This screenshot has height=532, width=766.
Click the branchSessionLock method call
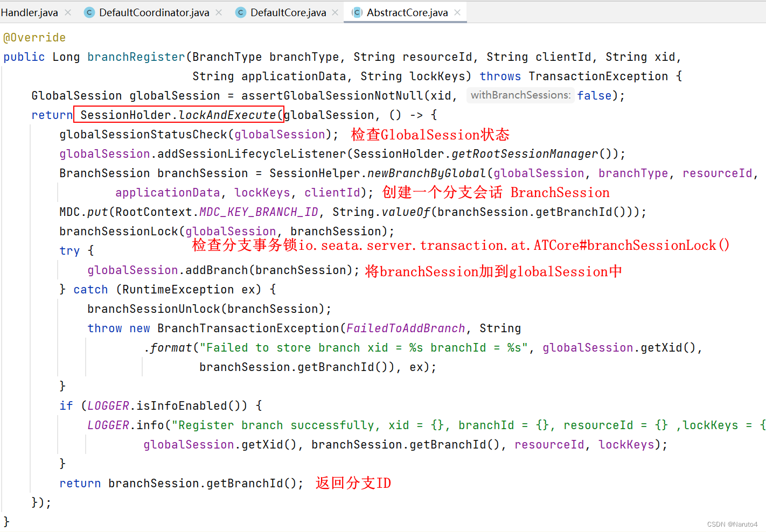[119, 232]
